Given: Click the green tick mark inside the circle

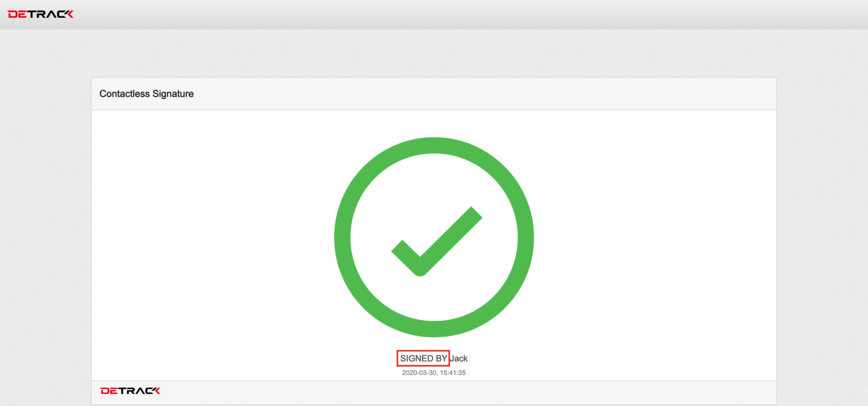Looking at the screenshot, I should 437,241.
